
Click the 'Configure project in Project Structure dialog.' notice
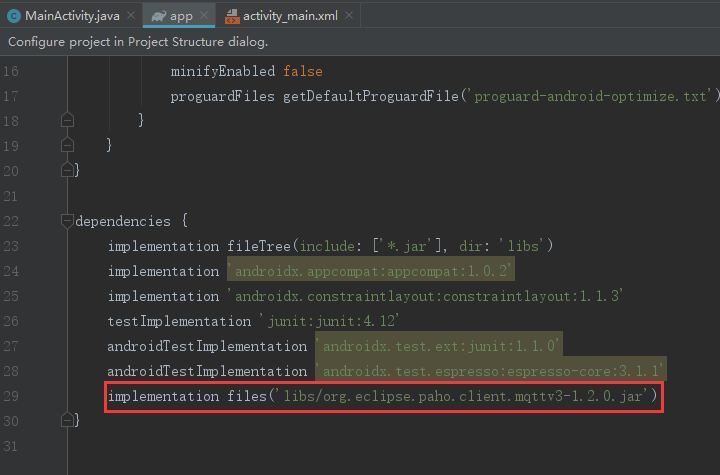(138, 42)
